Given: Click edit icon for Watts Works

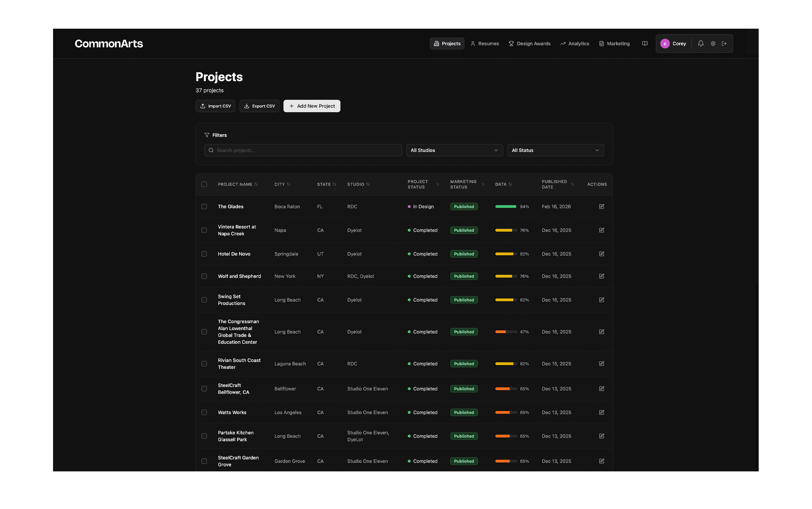Looking at the screenshot, I should point(601,412).
